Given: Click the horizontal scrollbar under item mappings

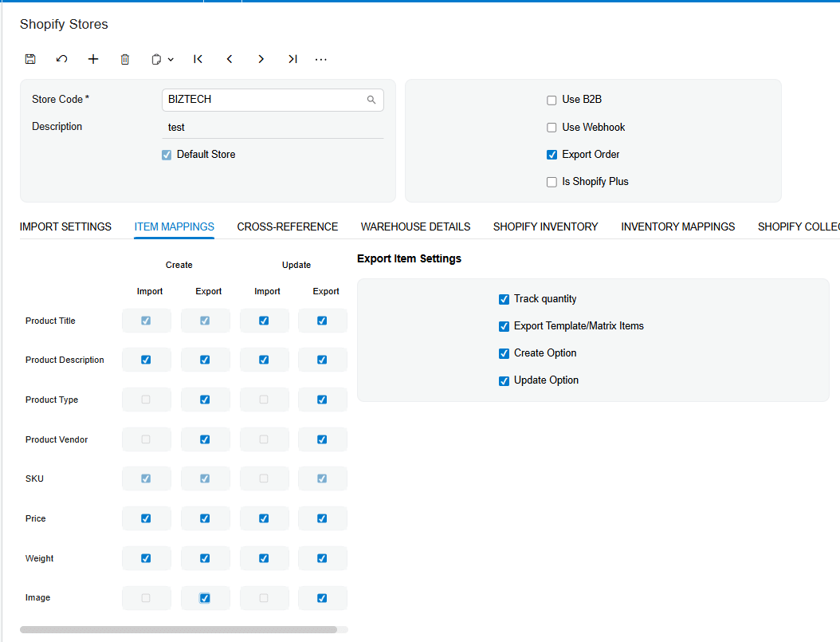Looking at the screenshot, I should point(179,630).
